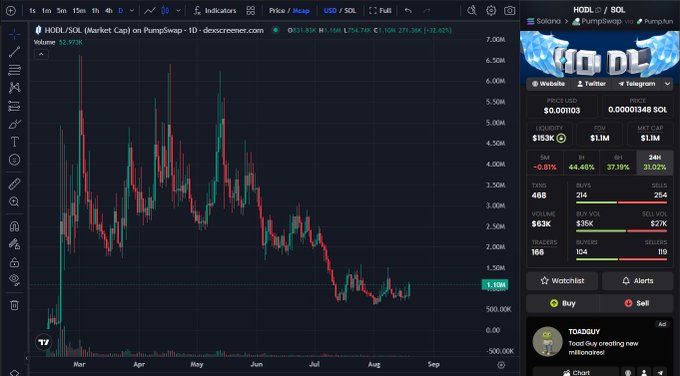Select USD as chart currency
The height and width of the screenshot is (376, 680).
click(330, 10)
